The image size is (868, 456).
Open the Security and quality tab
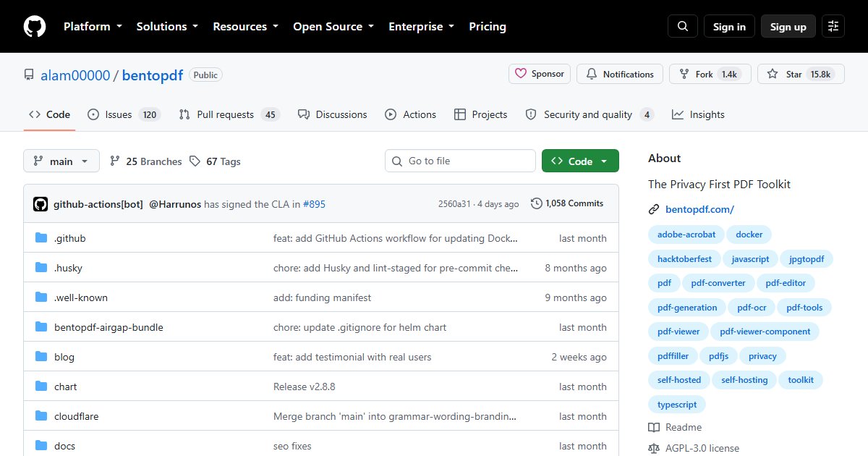pos(590,114)
